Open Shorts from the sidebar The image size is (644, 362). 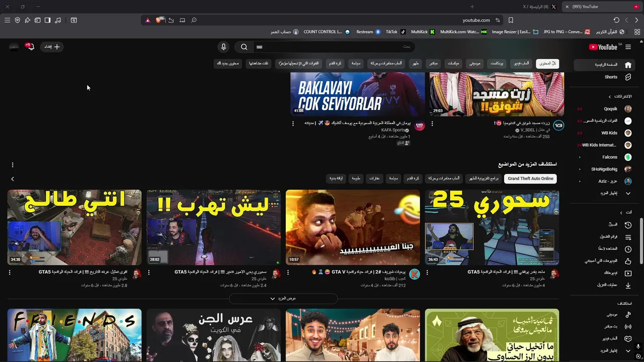click(x=604, y=77)
